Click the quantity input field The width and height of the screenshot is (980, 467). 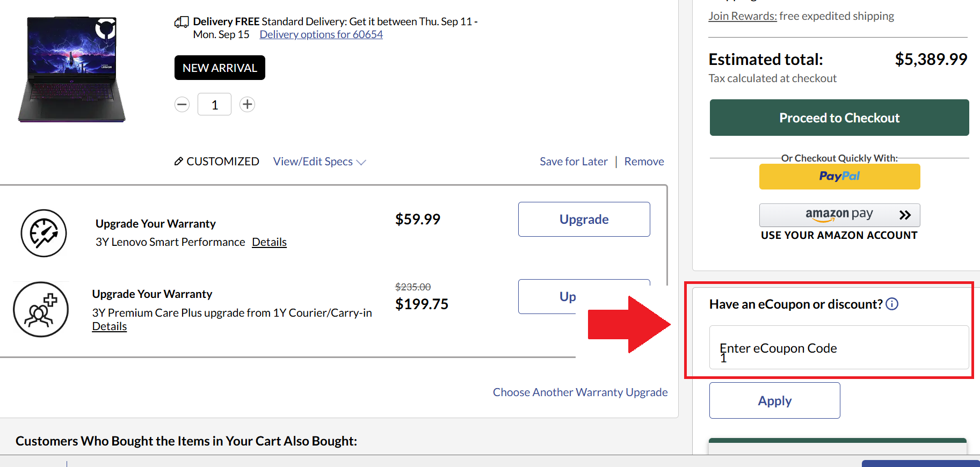click(x=214, y=105)
